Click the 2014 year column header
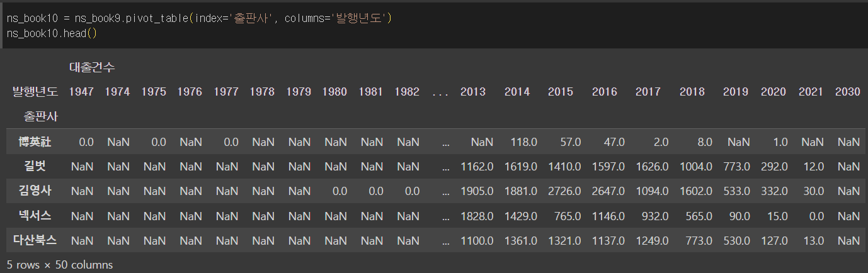The height and width of the screenshot is (273, 868). [517, 92]
